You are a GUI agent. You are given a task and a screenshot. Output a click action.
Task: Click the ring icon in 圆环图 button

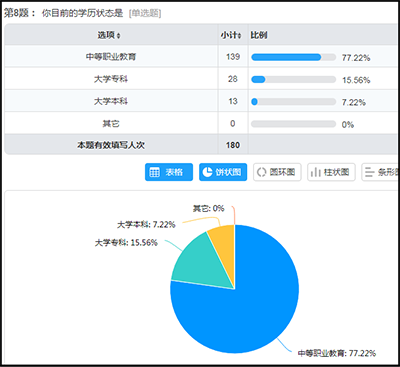[x=261, y=172]
